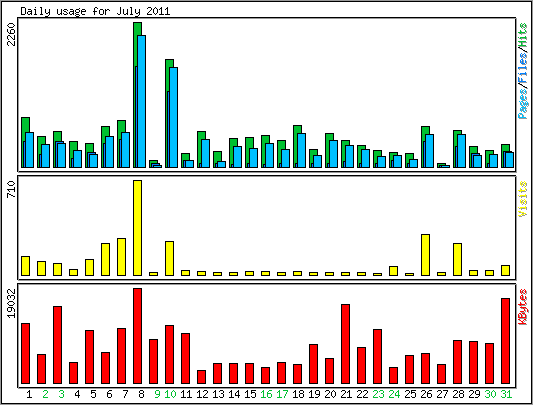Viewport: 533px width, 405px height.
Task: Click the green day label 24 on x-axis
Action: coord(394,394)
